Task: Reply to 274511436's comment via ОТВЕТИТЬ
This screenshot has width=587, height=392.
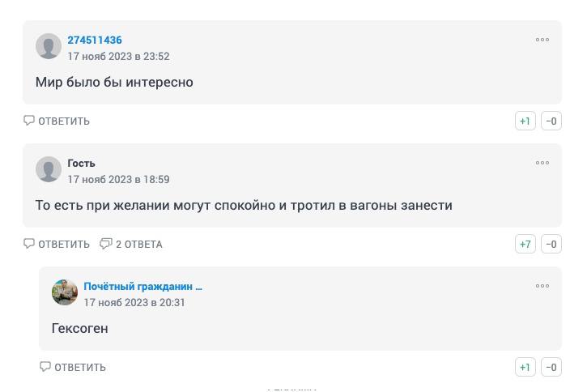Action: 57,121
